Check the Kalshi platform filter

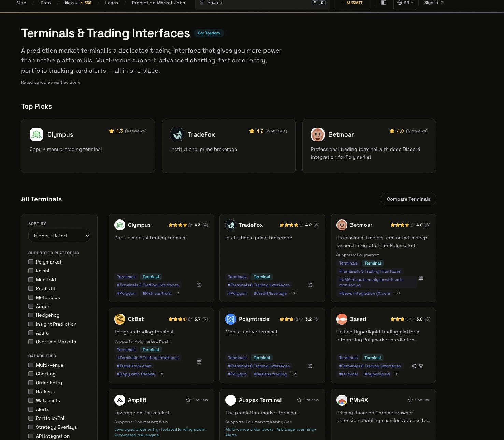coord(31,271)
